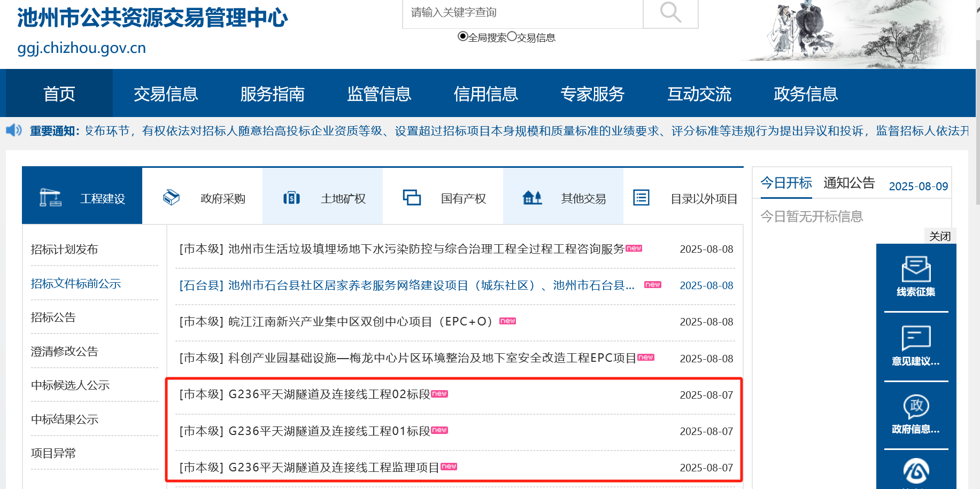The image size is (980, 489).
Task: Open 招标计划发布 in left list
Action: coord(64,249)
